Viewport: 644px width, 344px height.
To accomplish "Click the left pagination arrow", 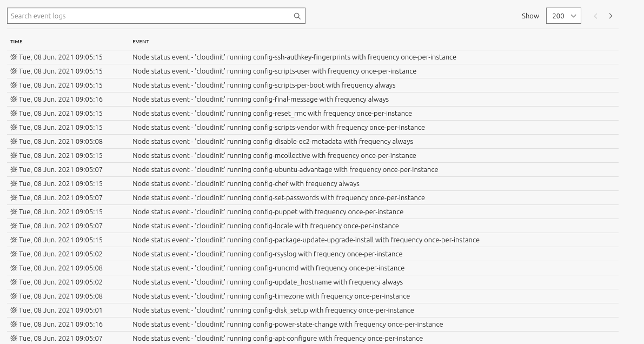I will (x=595, y=16).
